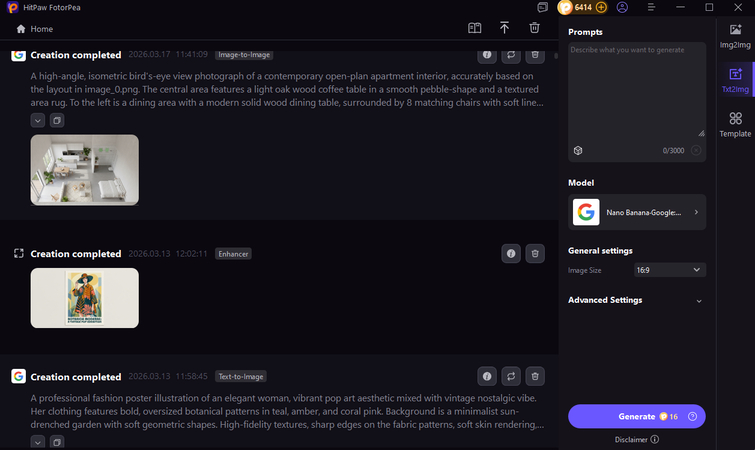Viewport: 755px width, 450px height.
Task: Click the export upload arrow icon
Action: 504,28
